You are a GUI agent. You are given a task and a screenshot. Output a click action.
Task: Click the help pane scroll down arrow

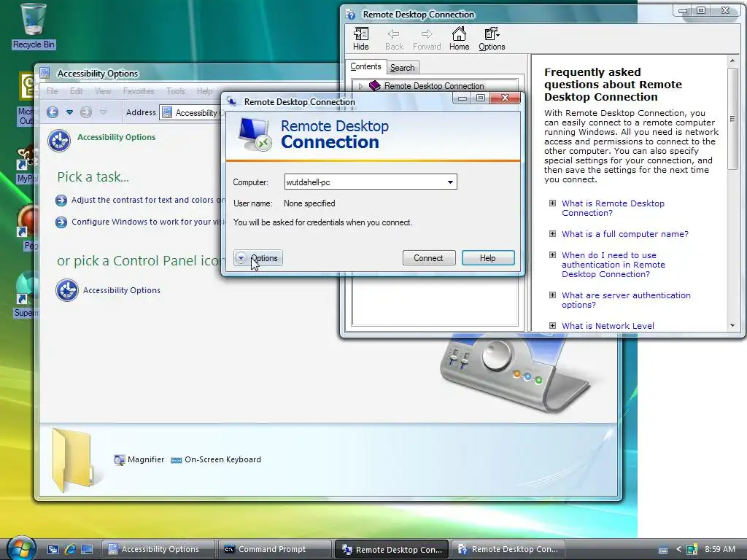(x=732, y=325)
